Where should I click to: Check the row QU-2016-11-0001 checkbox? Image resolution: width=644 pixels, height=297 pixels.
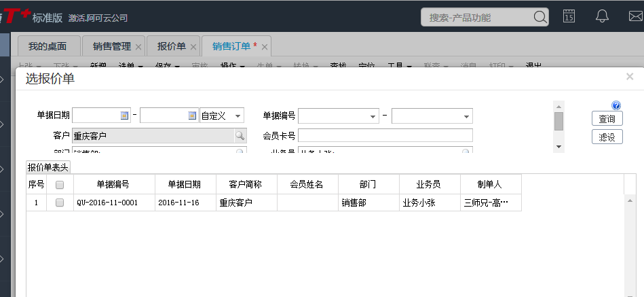[x=60, y=203]
